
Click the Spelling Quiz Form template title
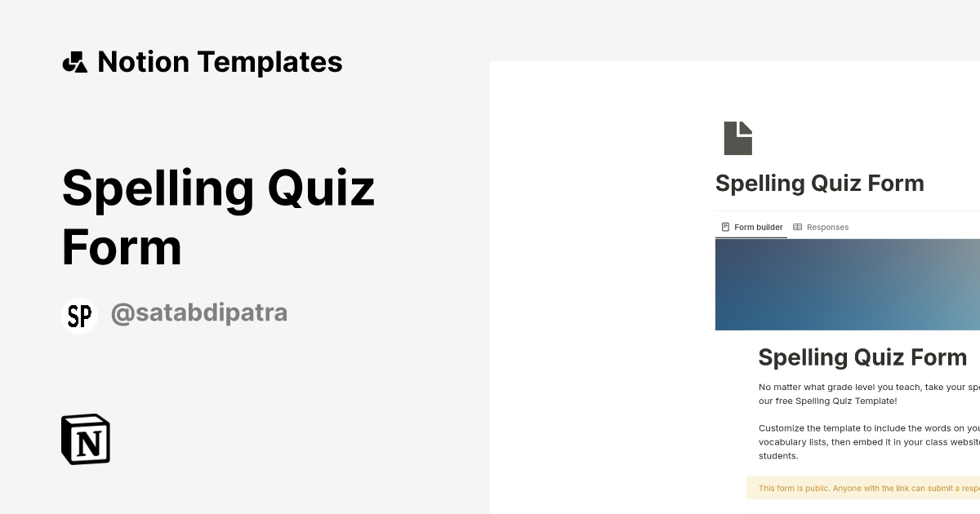pyautogui.click(x=218, y=216)
